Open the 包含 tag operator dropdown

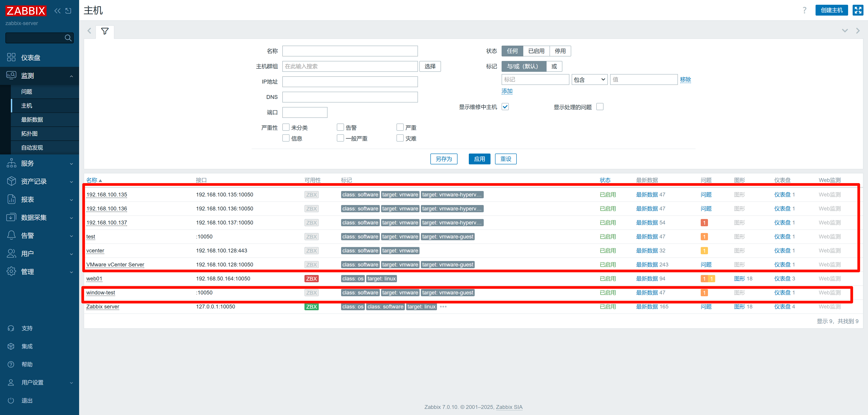tap(589, 79)
